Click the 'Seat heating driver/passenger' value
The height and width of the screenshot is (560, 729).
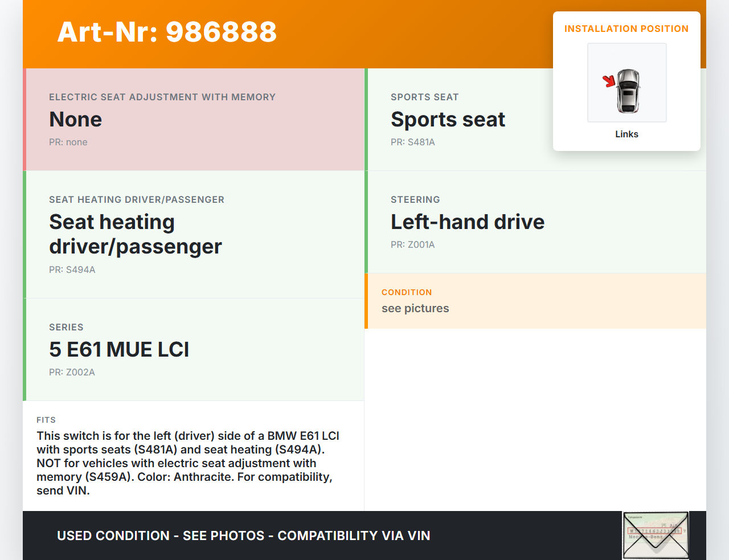[136, 234]
